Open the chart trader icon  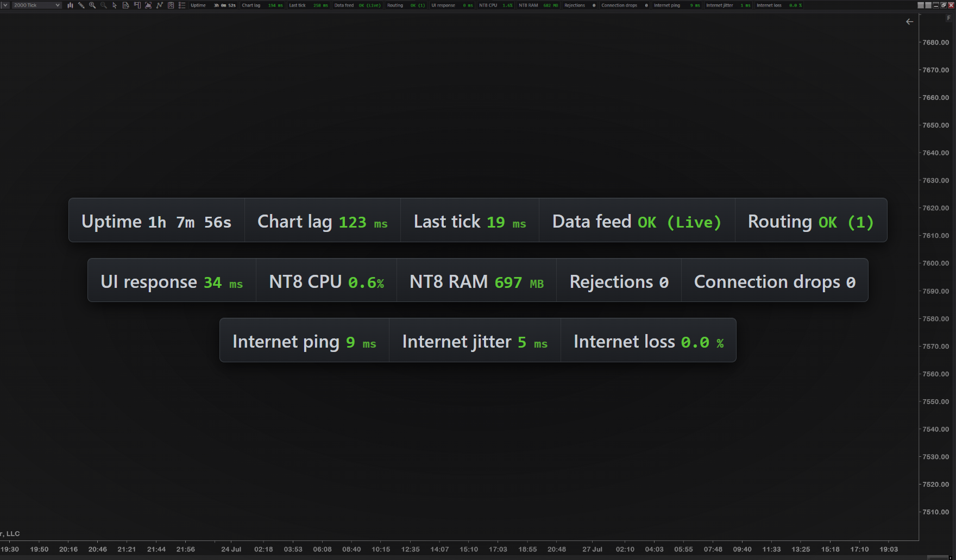pyautogui.click(x=137, y=5)
